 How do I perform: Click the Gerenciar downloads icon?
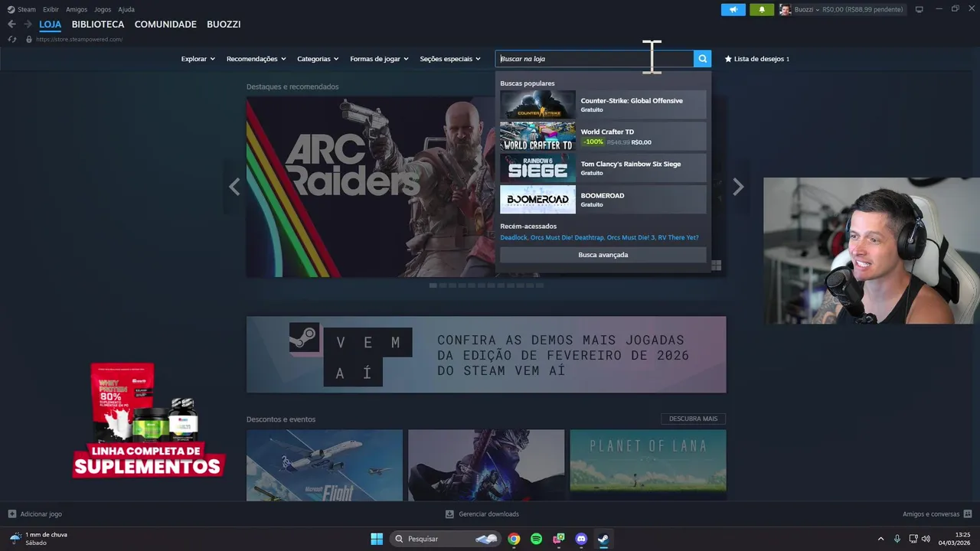pyautogui.click(x=449, y=514)
